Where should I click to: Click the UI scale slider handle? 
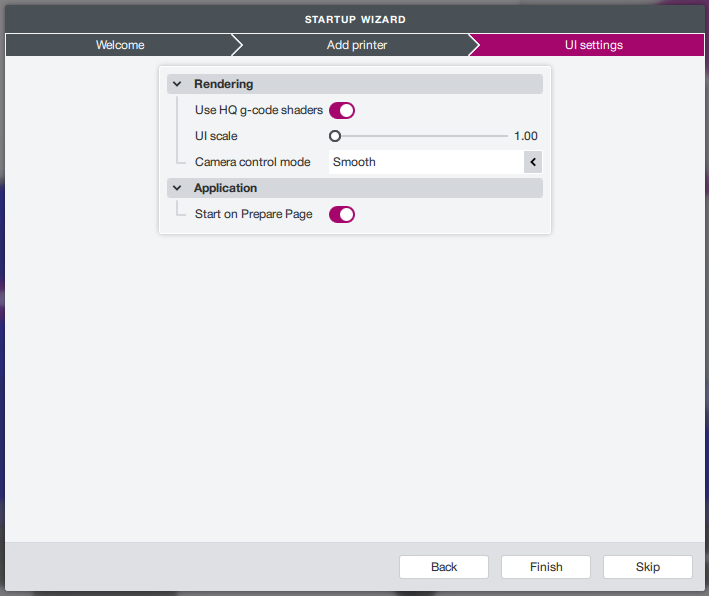coord(335,136)
